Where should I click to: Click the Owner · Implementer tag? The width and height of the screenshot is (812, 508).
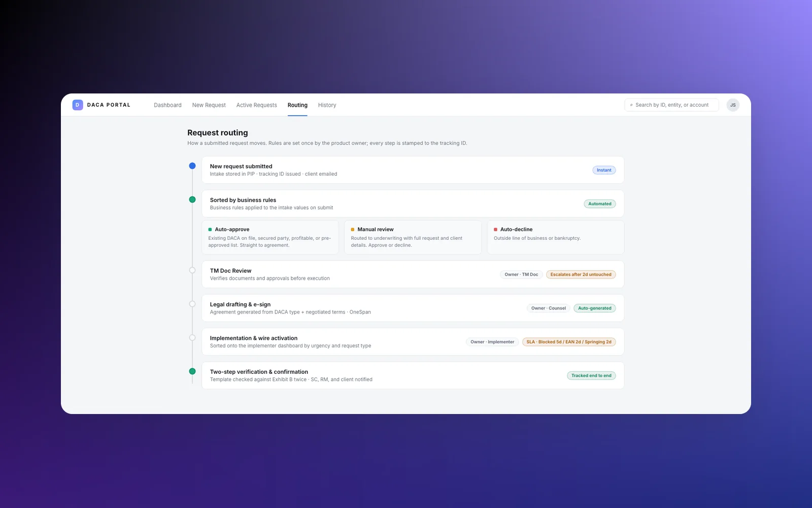click(x=492, y=342)
